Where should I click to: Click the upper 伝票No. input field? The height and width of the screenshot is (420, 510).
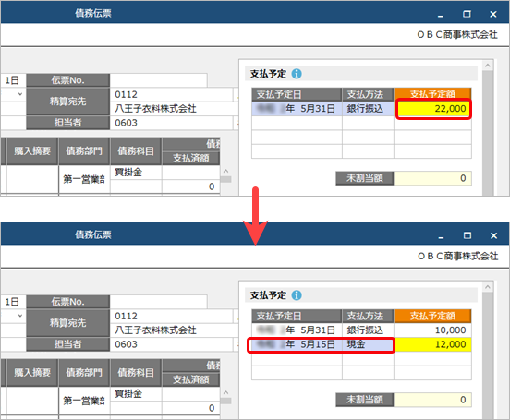coord(158,80)
